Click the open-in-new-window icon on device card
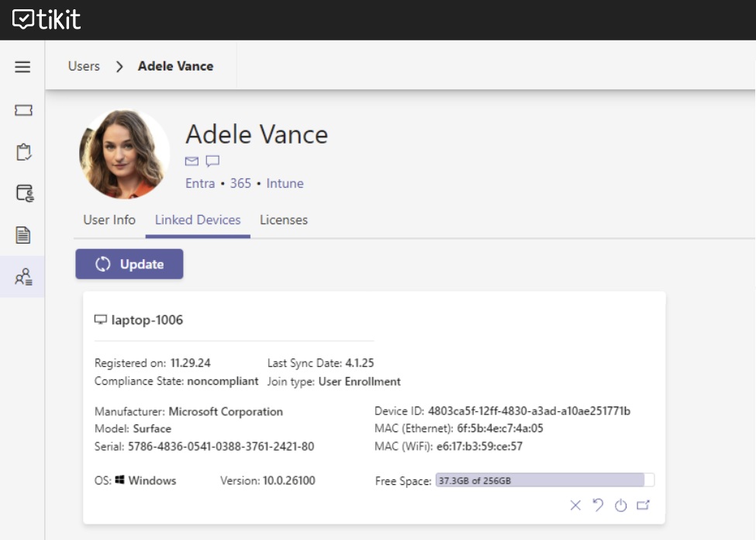The width and height of the screenshot is (756, 540). (643, 505)
